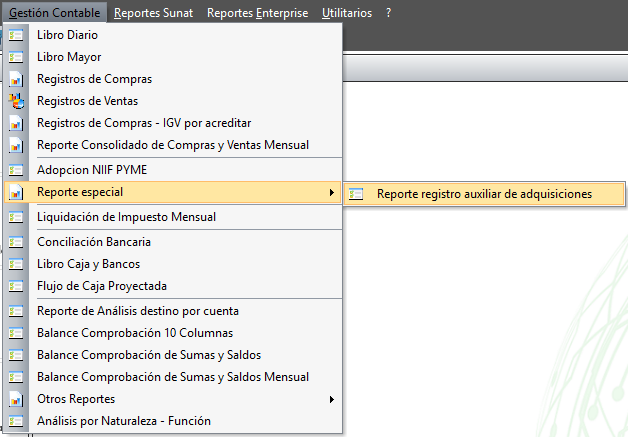Click the Reporte registro auxiliar form icon

pyautogui.click(x=356, y=195)
